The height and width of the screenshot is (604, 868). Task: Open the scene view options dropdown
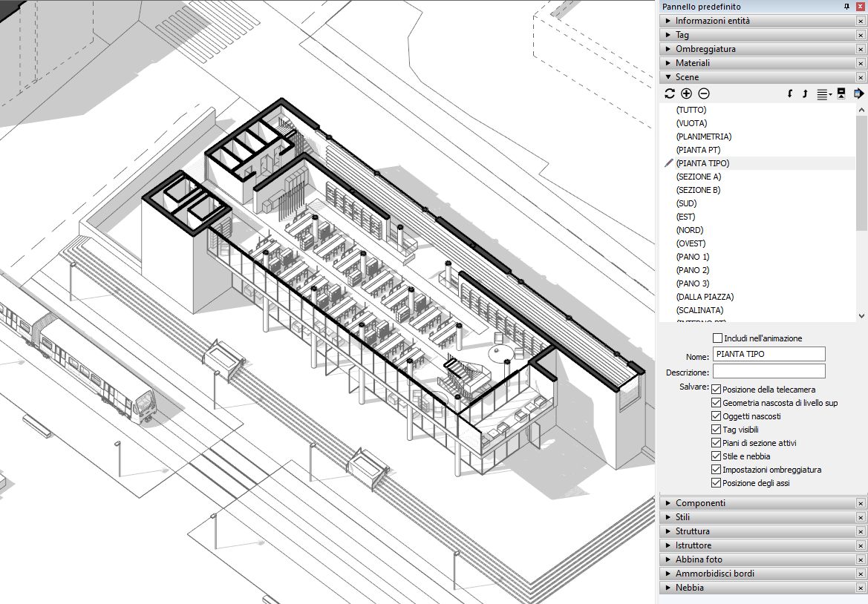[x=824, y=94]
